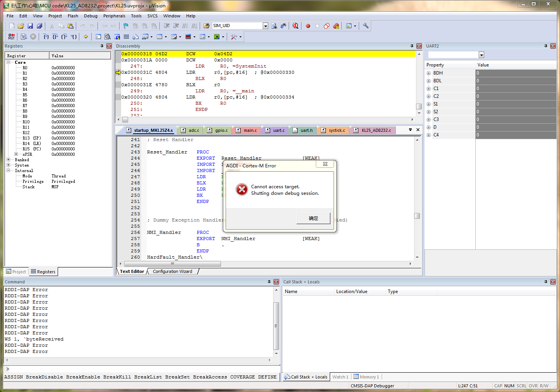This screenshot has width=560, height=392.
Task: Switch to the Project panel tab
Action: 16,272
